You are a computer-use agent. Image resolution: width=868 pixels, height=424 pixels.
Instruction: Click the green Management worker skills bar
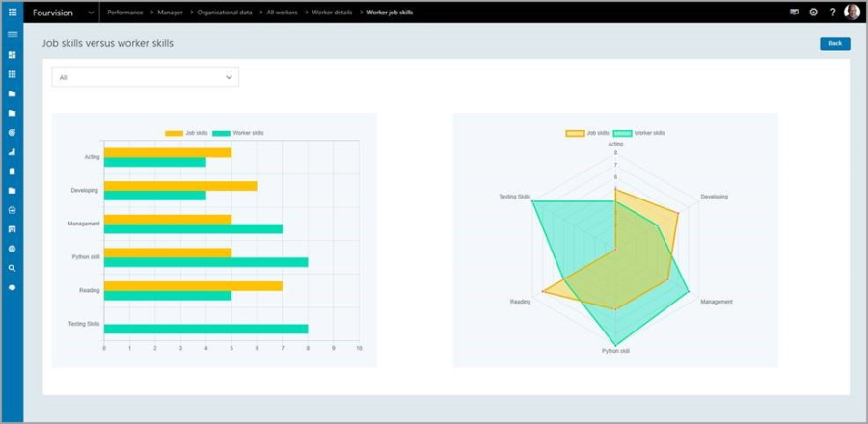[193, 228]
